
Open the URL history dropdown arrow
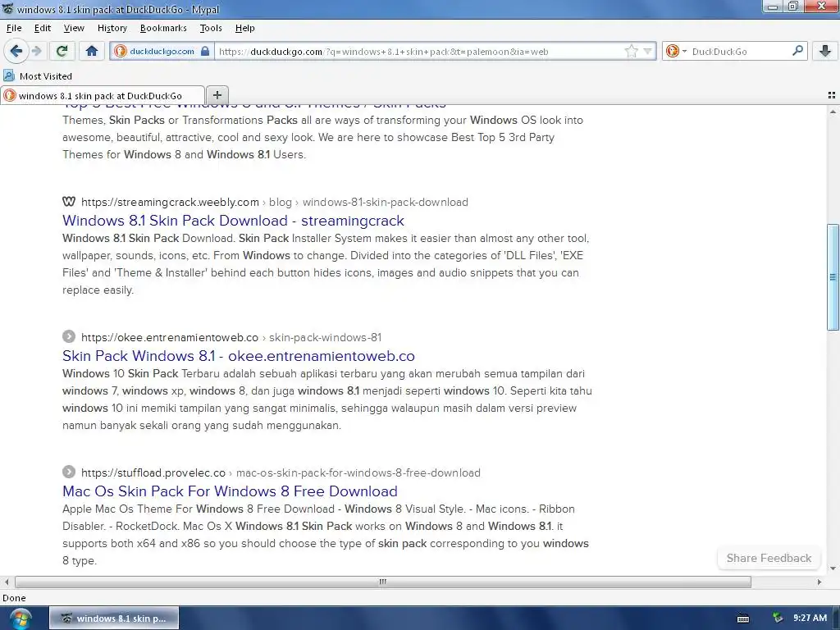coord(648,52)
